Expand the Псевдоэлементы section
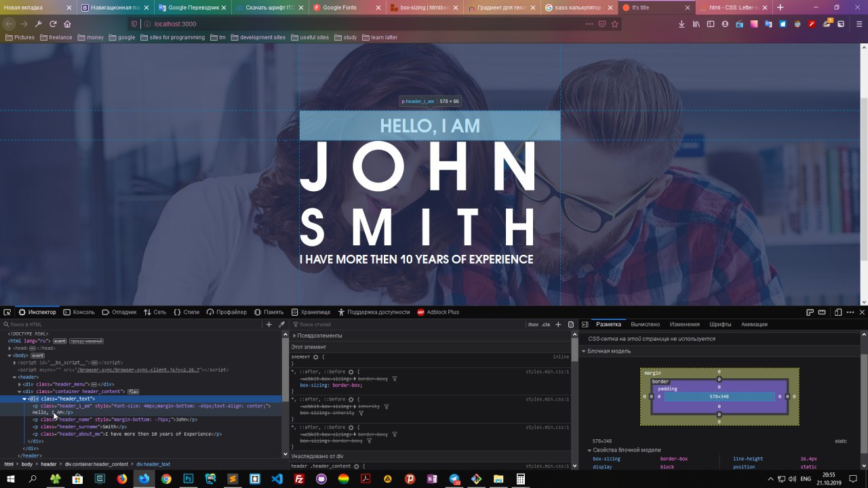The height and width of the screenshot is (488, 868). [x=294, y=335]
